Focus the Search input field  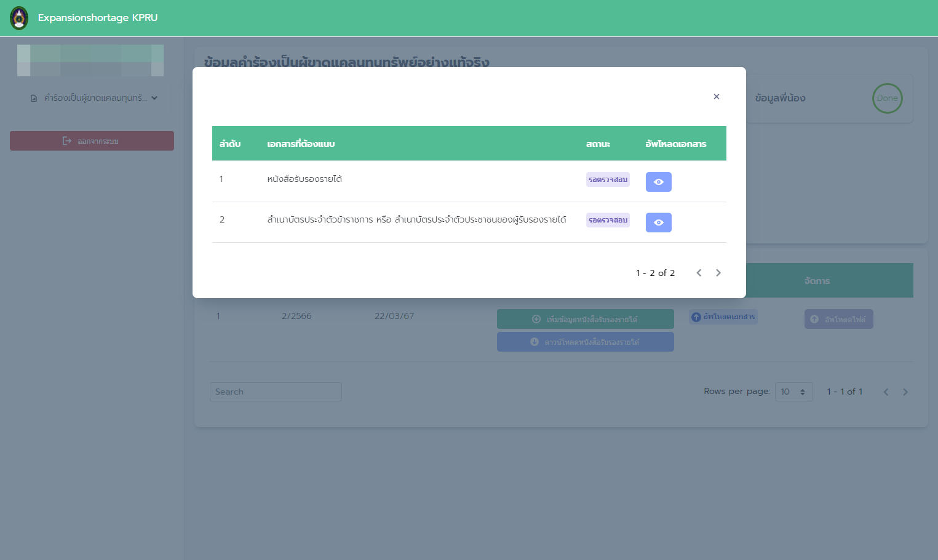276,392
